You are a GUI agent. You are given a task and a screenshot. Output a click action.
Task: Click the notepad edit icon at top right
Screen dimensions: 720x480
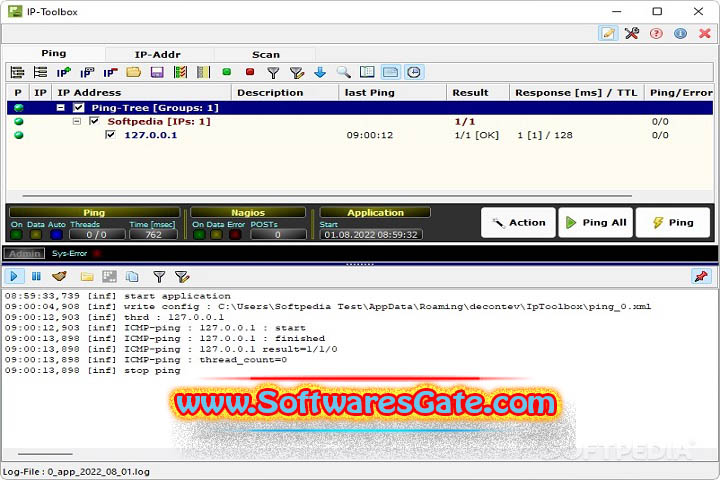(x=608, y=34)
